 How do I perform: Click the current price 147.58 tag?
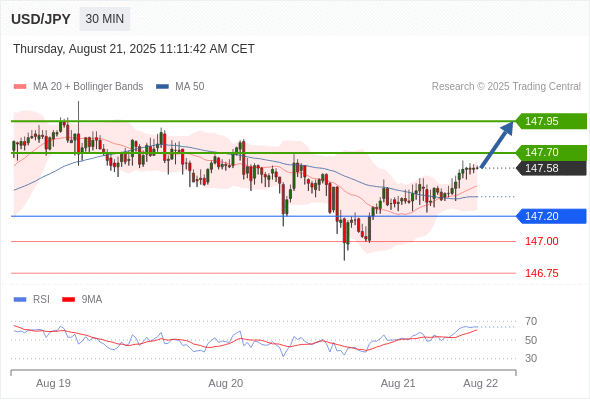pos(551,168)
